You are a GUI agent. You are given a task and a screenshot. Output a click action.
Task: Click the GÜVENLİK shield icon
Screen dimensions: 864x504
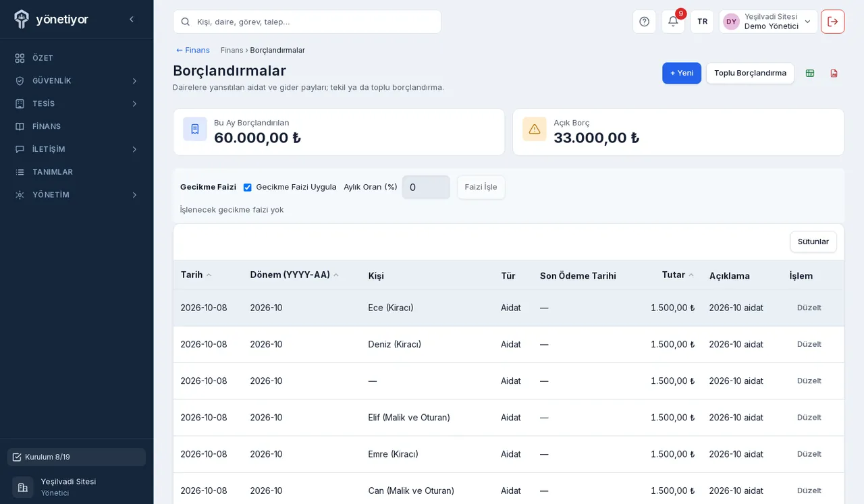pos(20,81)
